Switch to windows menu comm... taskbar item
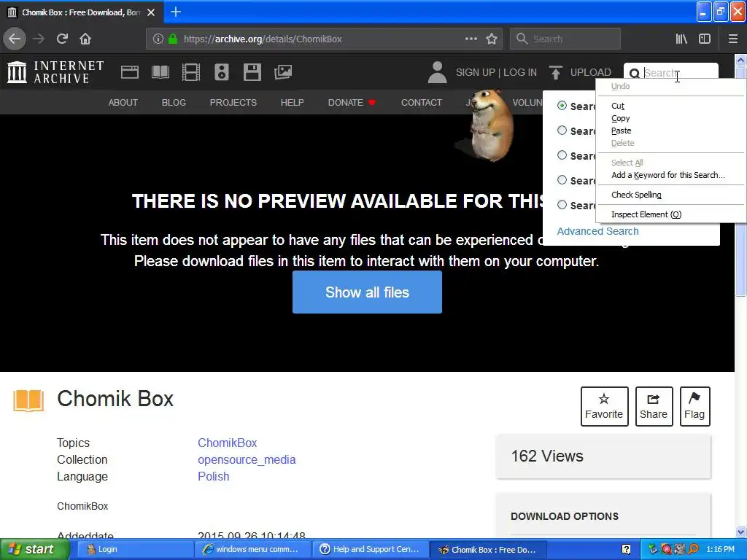The image size is (747, 560). point(253,549)
